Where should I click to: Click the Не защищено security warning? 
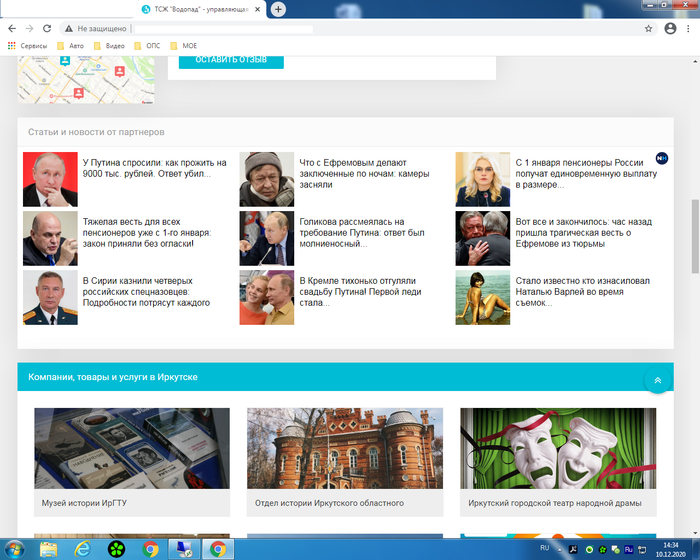click(x=96, y=29)
